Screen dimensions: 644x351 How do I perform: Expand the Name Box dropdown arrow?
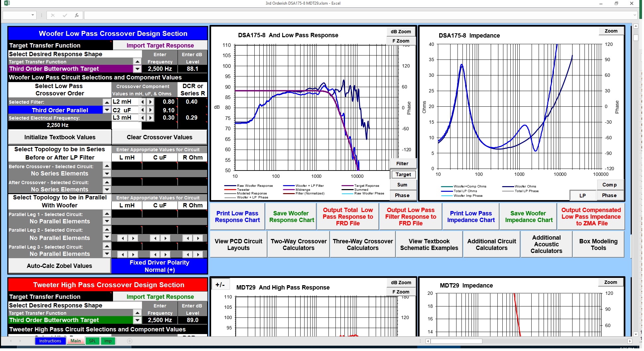[33, 15]
